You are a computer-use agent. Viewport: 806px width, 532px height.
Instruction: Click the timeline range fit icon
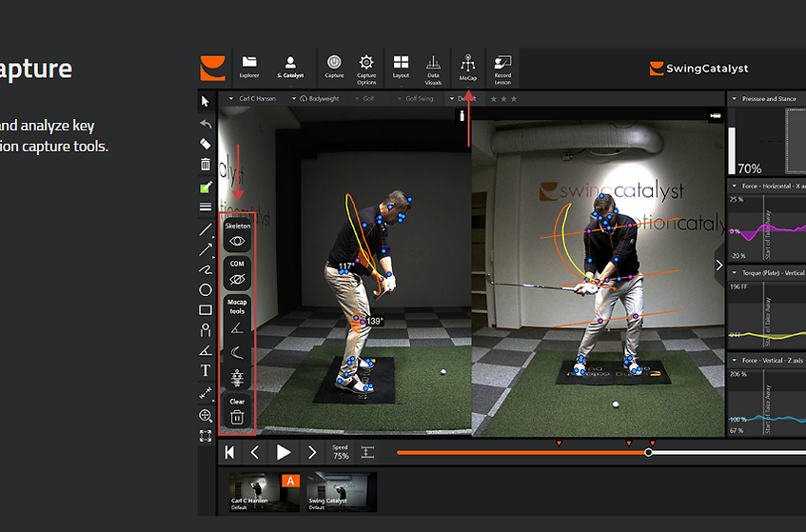pyautogui.click(x=367, y=452)
